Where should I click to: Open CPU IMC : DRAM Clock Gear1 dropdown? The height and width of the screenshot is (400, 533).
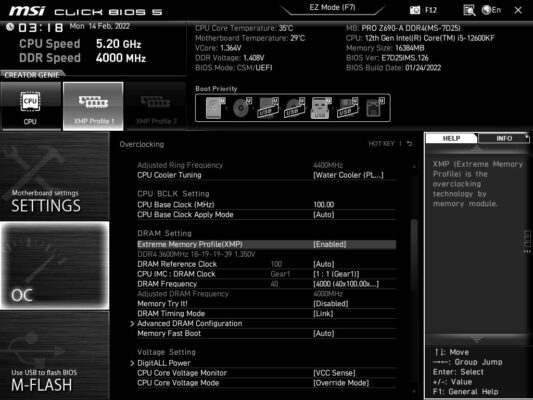pos(336,274)
